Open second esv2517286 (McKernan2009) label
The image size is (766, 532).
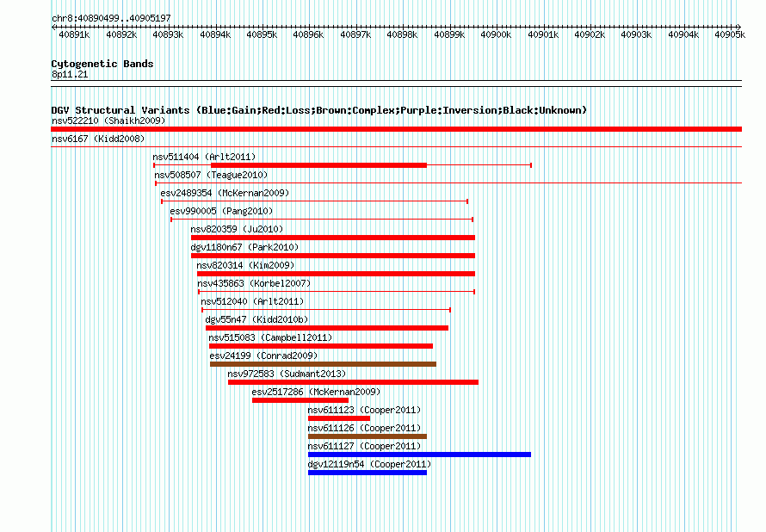316,392
